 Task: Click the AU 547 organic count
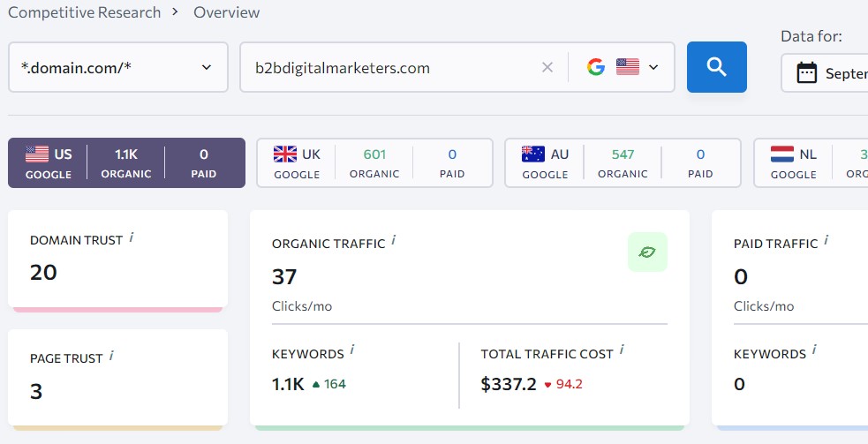pos(623,154)
